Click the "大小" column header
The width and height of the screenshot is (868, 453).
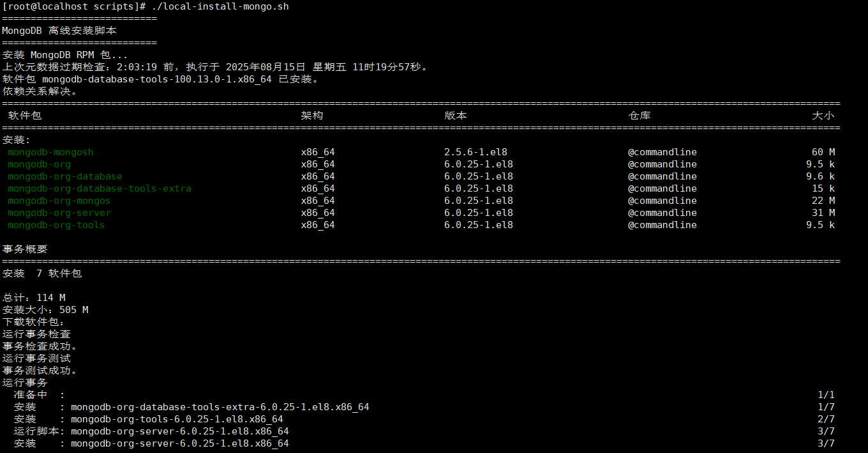point(823,116)
